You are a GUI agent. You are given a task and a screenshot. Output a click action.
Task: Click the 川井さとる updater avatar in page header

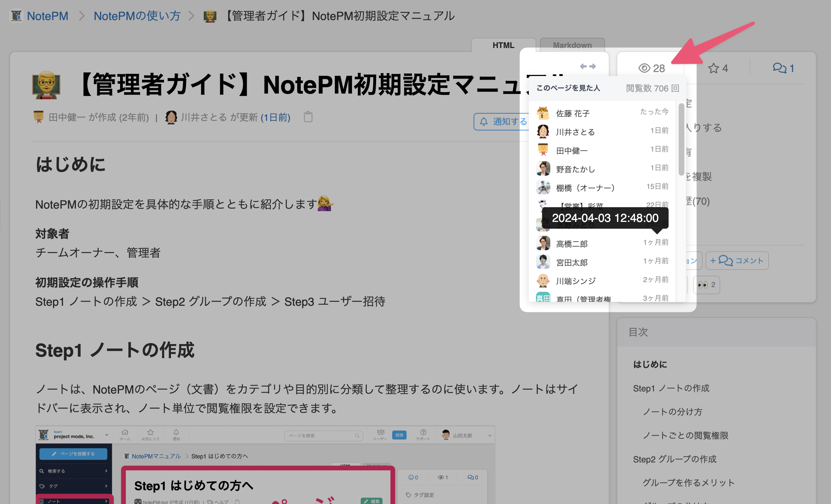tap(171, 117)
